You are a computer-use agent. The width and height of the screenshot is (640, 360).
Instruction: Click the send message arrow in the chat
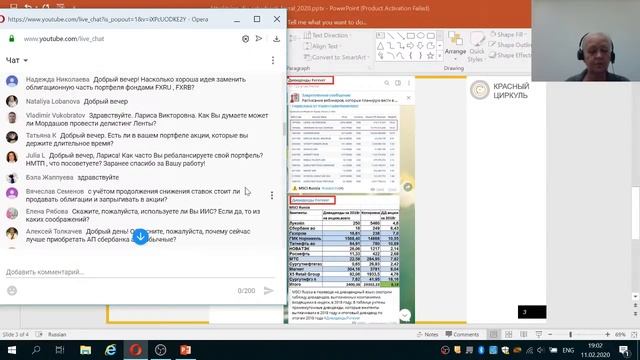[268, 290]
